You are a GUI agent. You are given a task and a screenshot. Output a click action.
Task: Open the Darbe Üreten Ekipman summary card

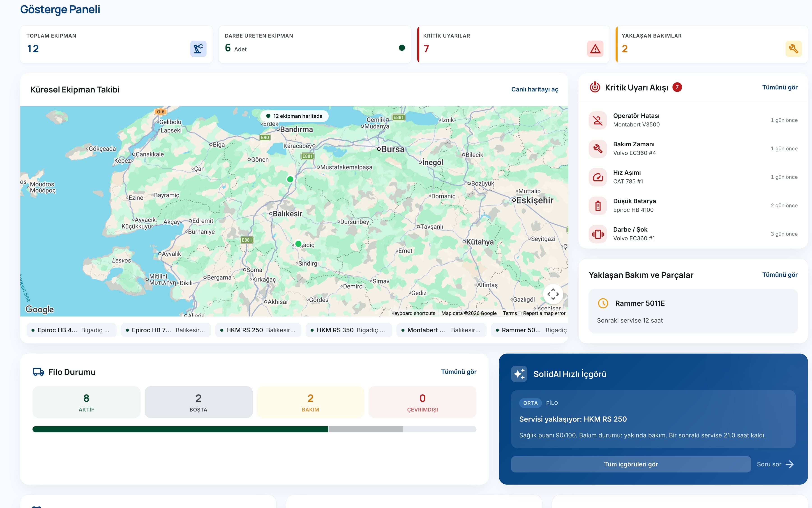pos(315,44)
